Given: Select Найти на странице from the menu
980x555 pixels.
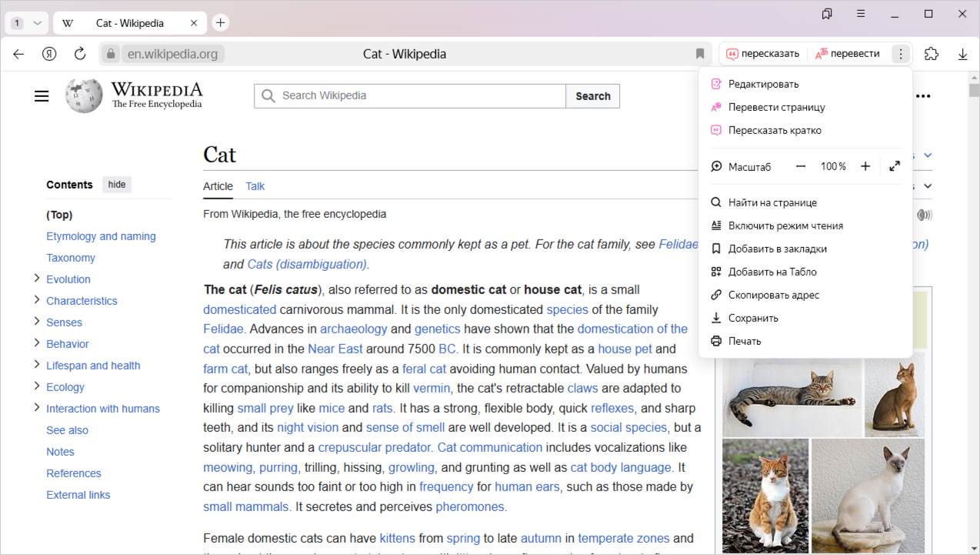Looking at the screenshot, I should pos(772,202).
